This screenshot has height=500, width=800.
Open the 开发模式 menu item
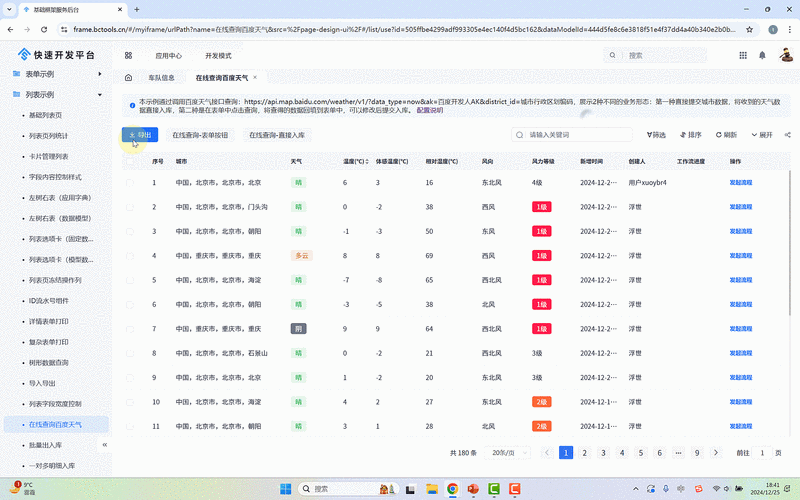click(218, 56)
